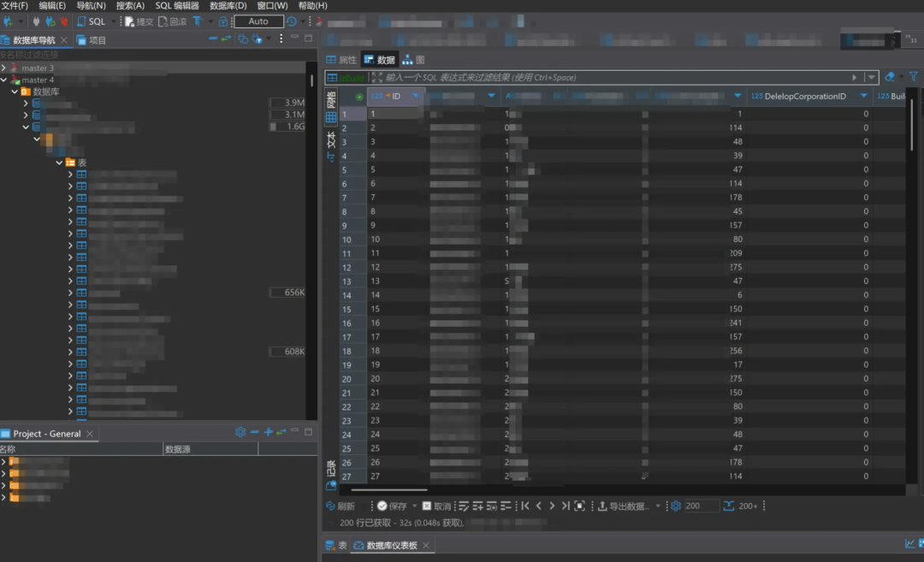Viewport: 924px width, 562px height.
Task: Switch to 网格 grid view side toggle
Action: (x=331, y=109)
